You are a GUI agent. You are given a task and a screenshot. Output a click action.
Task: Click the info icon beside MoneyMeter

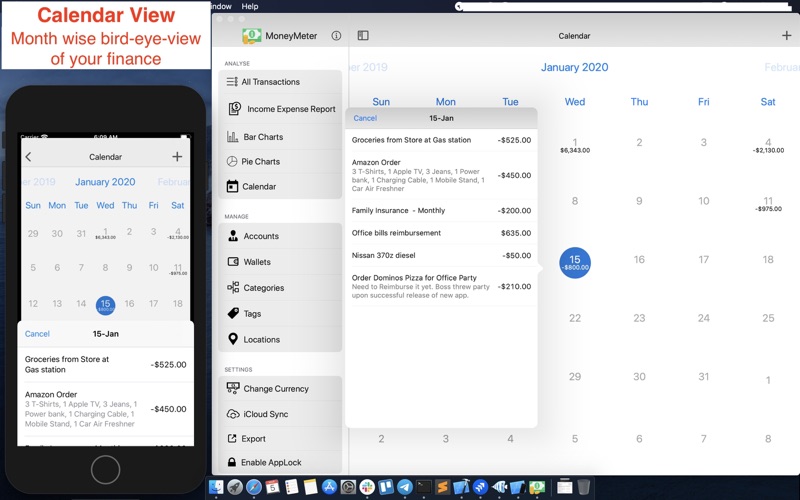[336, 36]
